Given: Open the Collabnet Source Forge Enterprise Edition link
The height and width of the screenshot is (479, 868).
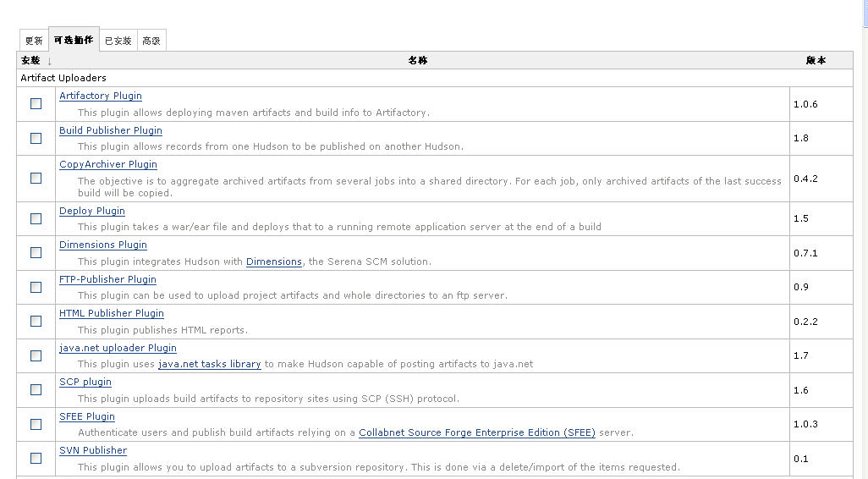Looking at the screenshot, I should (x=477, y=432).
